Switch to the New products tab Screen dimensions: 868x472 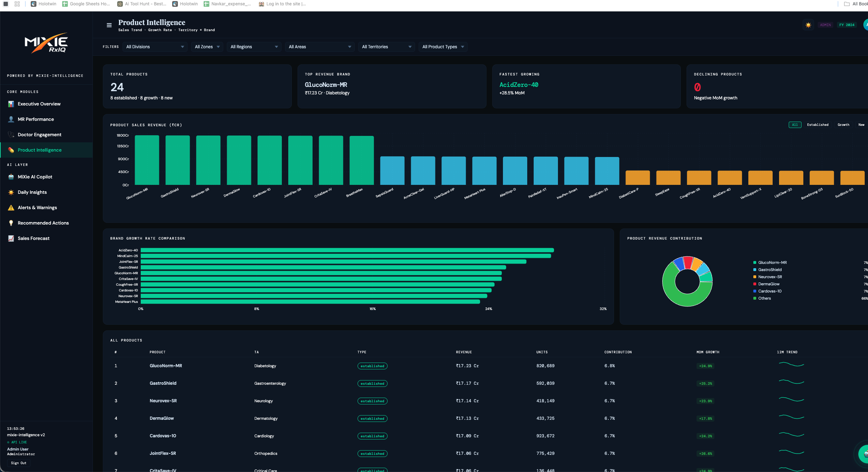tap(861, 124)
